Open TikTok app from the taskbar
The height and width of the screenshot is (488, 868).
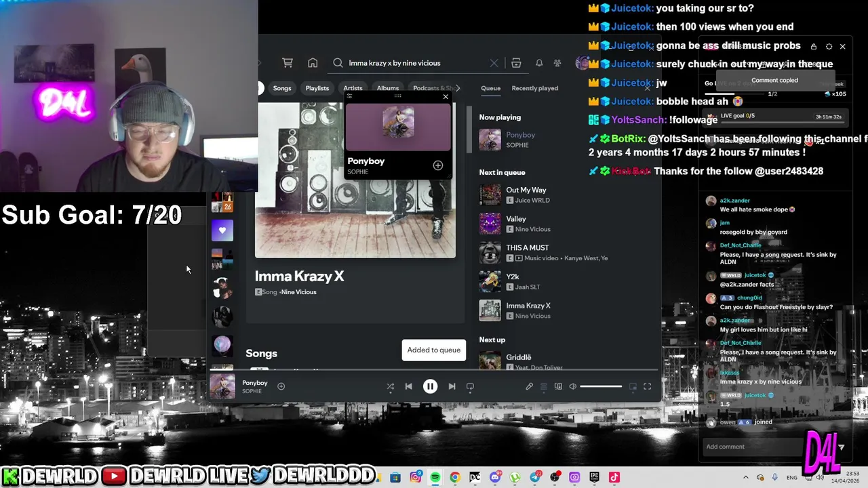pyautogui.click(x=614, y=477)
